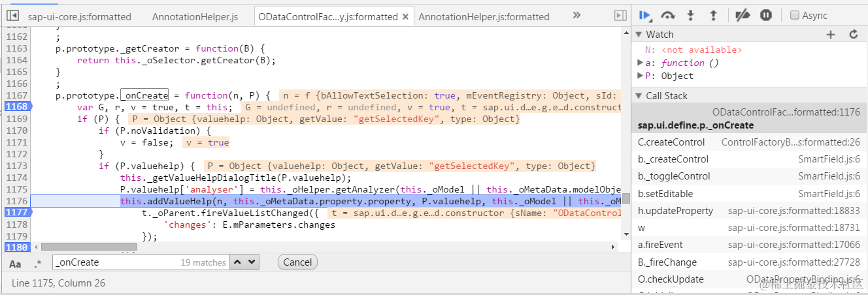Step over next function call
The width and height of the screenshot is (868, 295).
click(668, 15)
